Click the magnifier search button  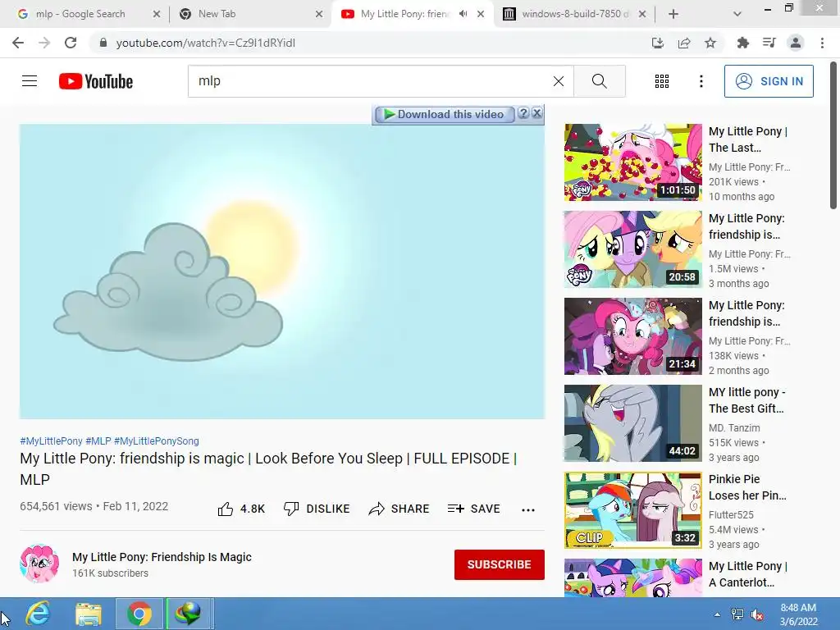pyautogui.click(x=600, y=81)
